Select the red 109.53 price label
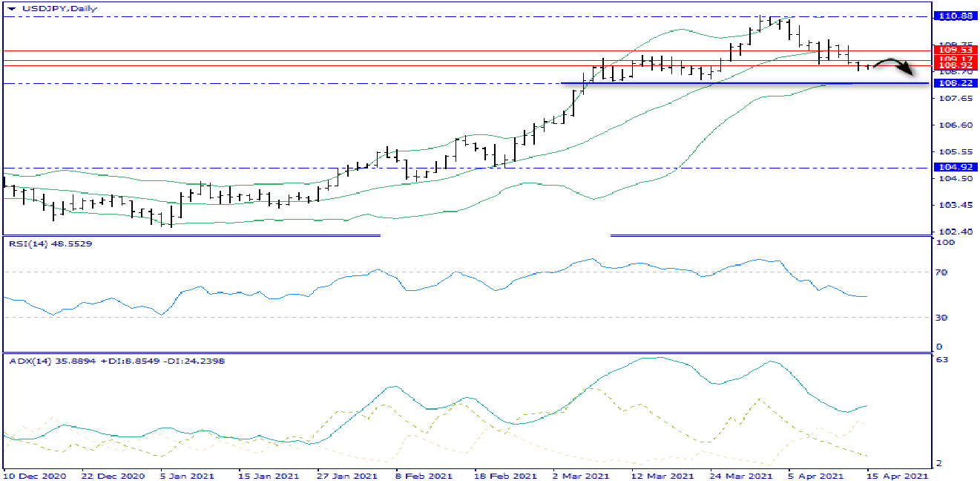Viewport: 980px width, 481px height. (956, 50)
